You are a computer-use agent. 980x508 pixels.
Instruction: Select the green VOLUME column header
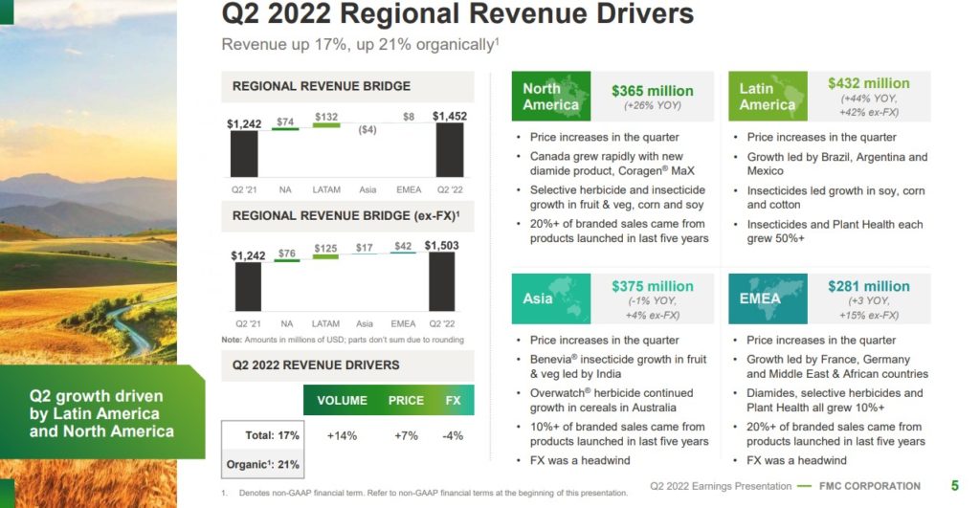[343, 401]
